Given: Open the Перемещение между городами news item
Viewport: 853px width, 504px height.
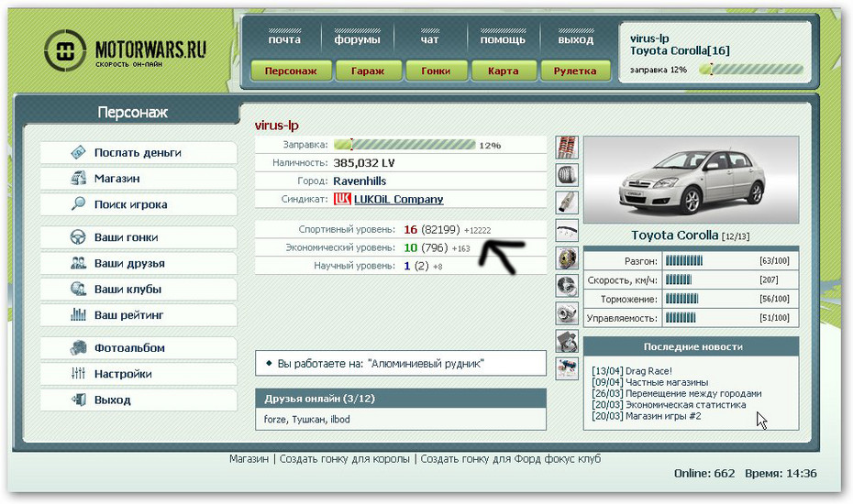Looking at the screenshot, I should [x=677, y=393].
